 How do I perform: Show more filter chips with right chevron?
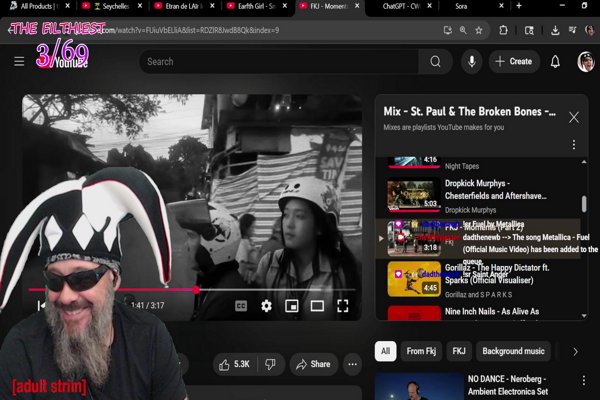click(575, 352)
